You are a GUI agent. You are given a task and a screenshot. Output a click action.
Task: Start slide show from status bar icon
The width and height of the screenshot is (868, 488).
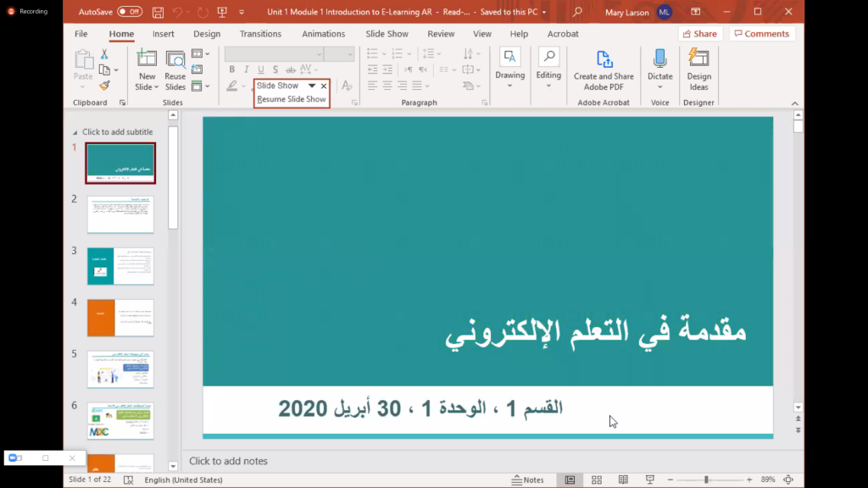click(649, 480)
